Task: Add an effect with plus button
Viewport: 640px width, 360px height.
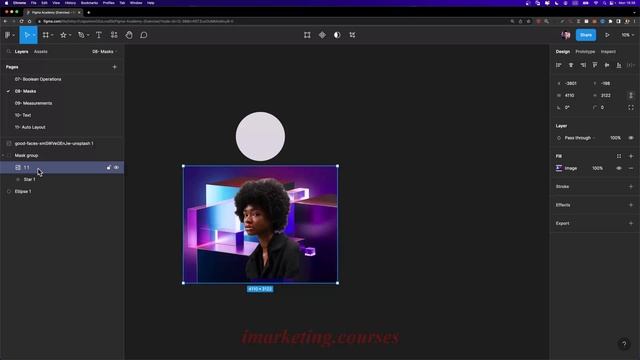Action: coord(631,205)
